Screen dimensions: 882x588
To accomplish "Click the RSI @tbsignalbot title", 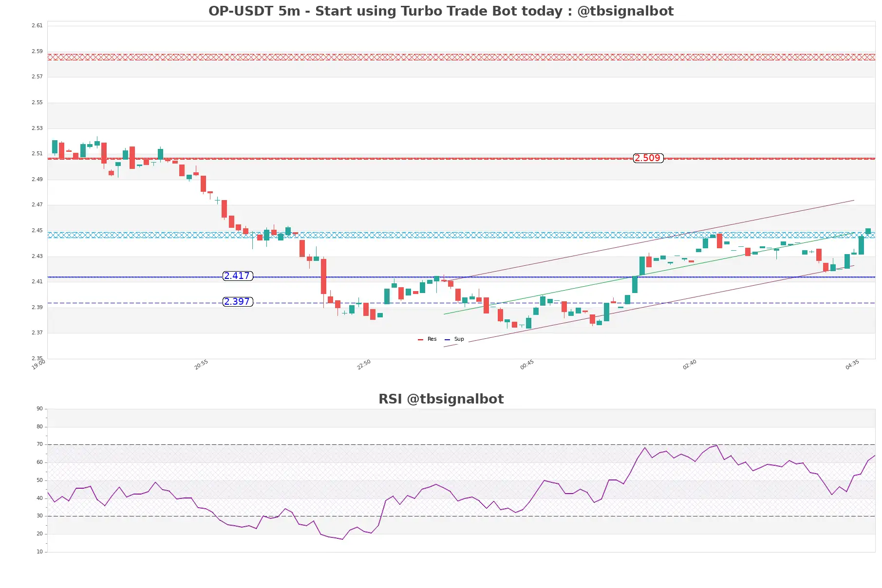I will pyautogui.click(x=441, y=399).
